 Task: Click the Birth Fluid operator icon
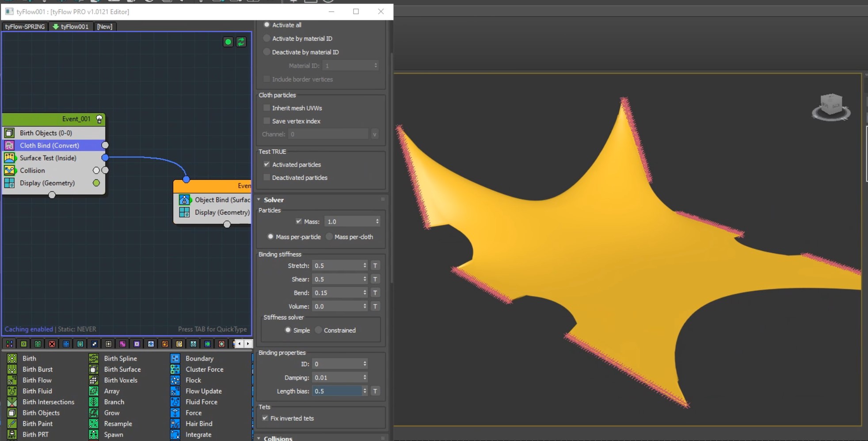12,391
